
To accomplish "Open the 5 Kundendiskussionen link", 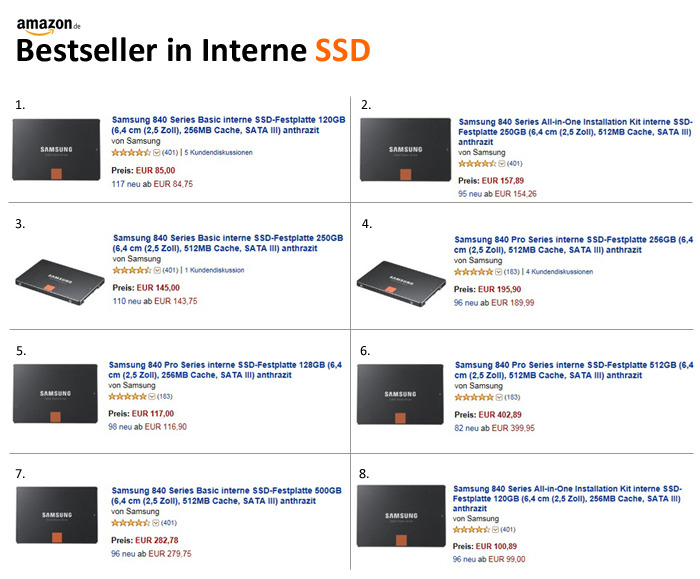I will [x=218, y=153].
